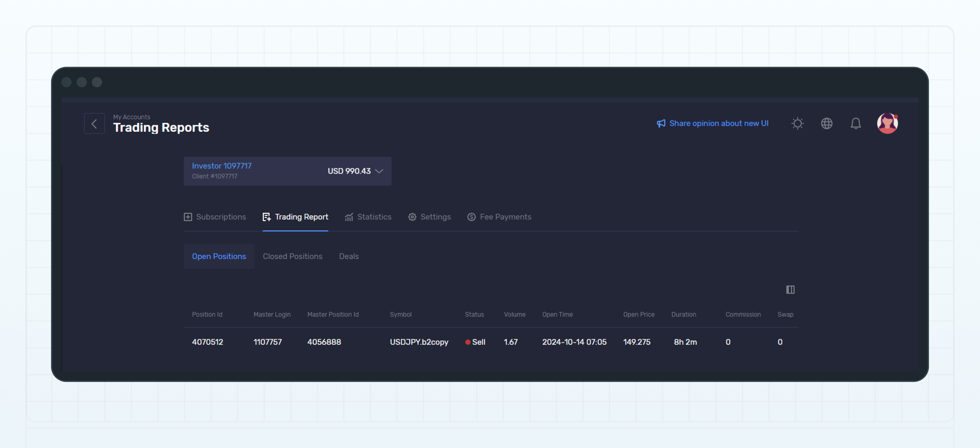Open the notifications bell
This screenshot has width=980, height=448.
pos(856,123)
